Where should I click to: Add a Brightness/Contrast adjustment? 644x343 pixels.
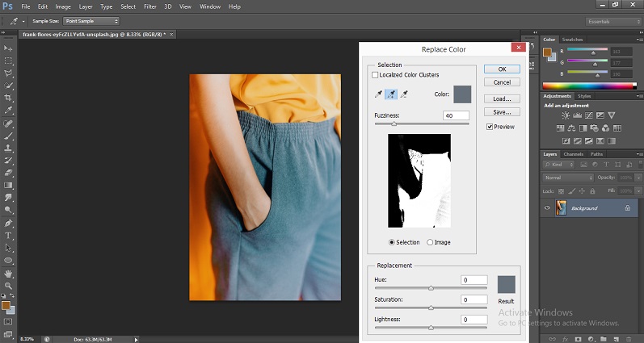point(566,115)
